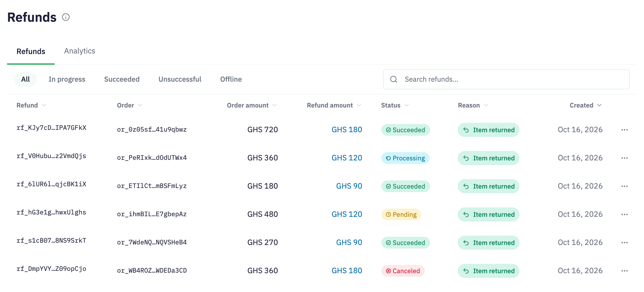Click order amount GHS 480
644x292 pixels.
click(263, 214)
